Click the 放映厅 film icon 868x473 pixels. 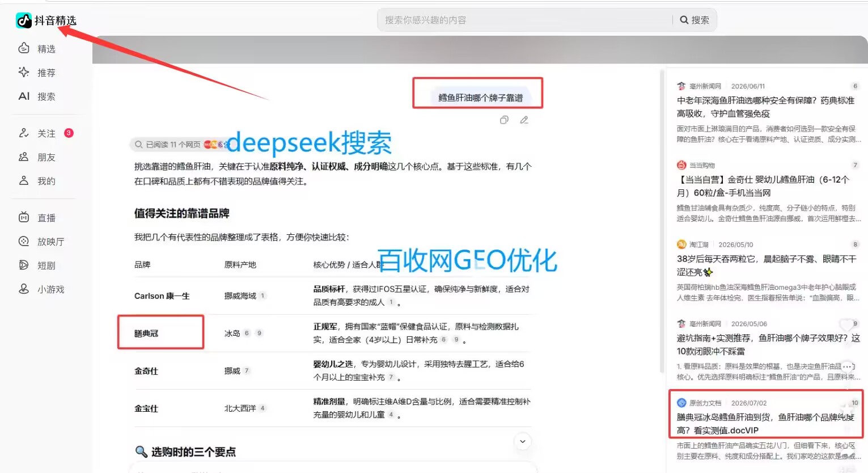point(24,241)
